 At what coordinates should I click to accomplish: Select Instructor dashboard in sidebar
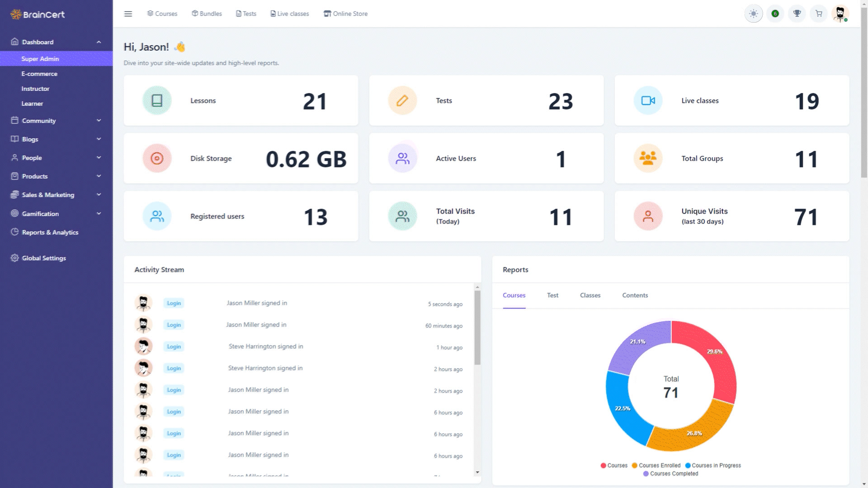coord(35,89)
